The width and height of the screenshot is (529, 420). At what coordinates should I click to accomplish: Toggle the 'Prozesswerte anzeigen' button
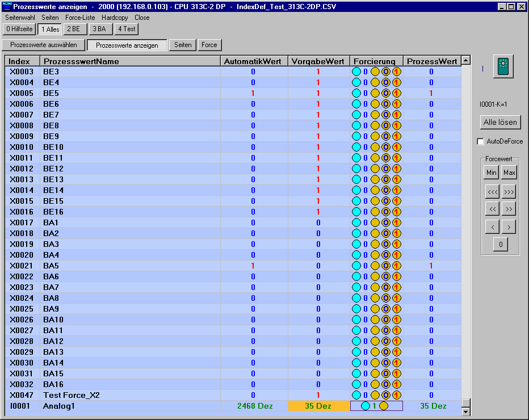127,45
